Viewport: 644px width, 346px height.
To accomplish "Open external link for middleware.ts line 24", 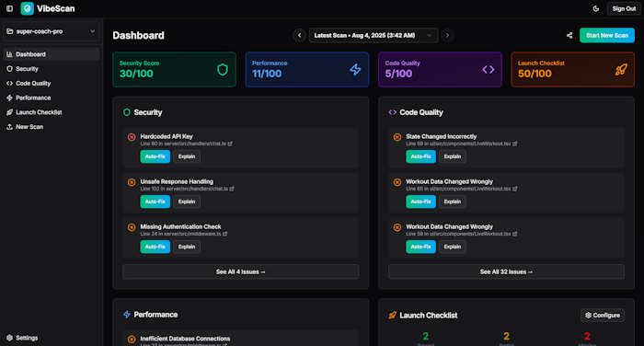I will pos(225,234).
